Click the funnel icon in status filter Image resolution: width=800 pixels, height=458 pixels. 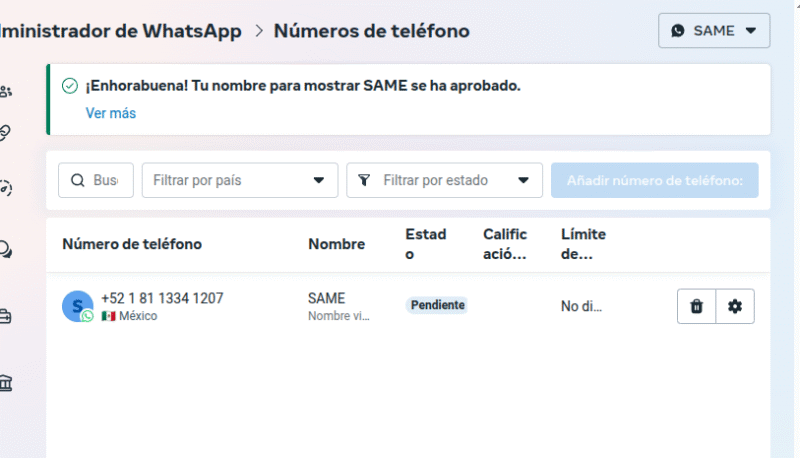(x=364, y=180)
